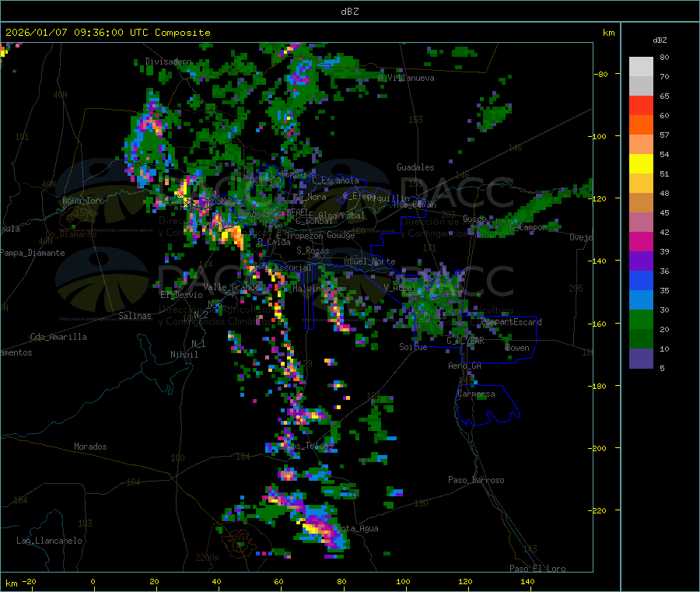Click the 'Paso_Barroso' label
The width and height of the screenshot is (700, 592).
476,480
